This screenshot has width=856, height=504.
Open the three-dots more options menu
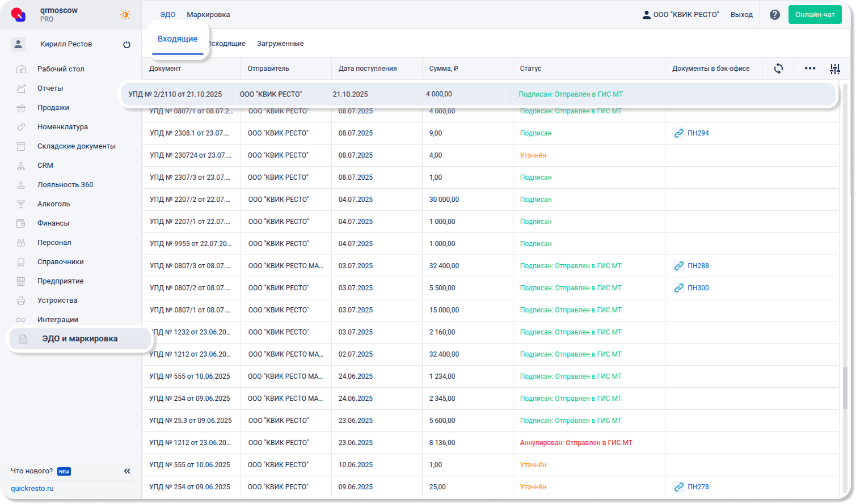pos(809,69)
